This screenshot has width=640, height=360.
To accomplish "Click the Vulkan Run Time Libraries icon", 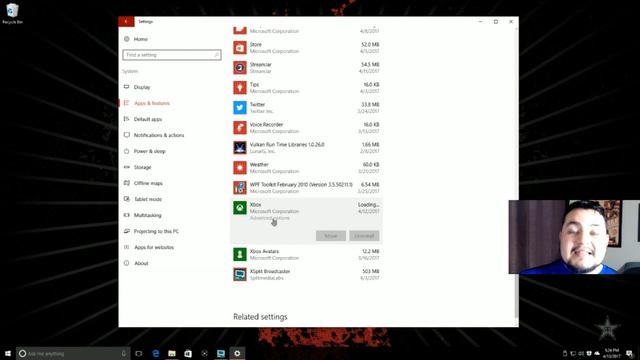I will [240, 148].
